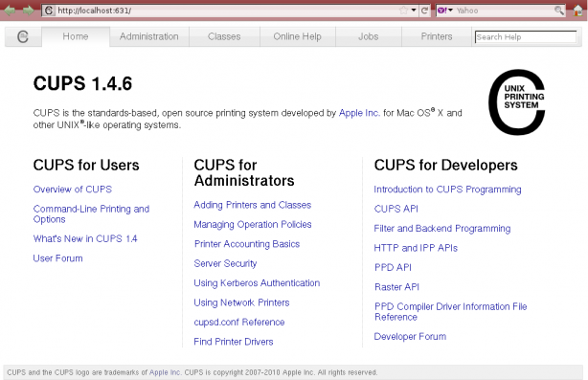588x380 pixels.
Task: Click the CUPS logo icon in navigation bar
Action: coord(23,36)
